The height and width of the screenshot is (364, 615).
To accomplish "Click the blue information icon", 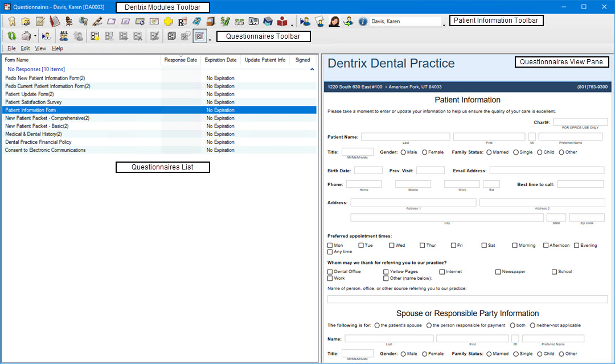I will (363, 22).
